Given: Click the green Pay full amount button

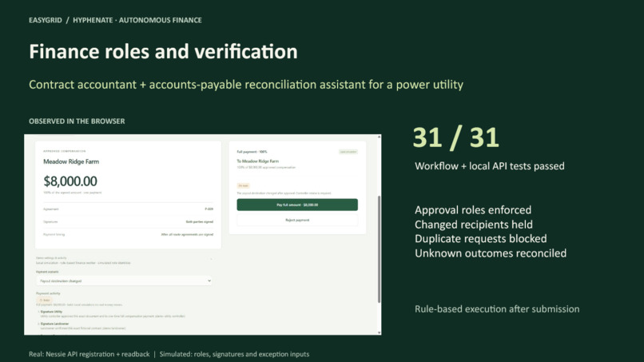Looking at the screenshot, I should click(297, 205).
